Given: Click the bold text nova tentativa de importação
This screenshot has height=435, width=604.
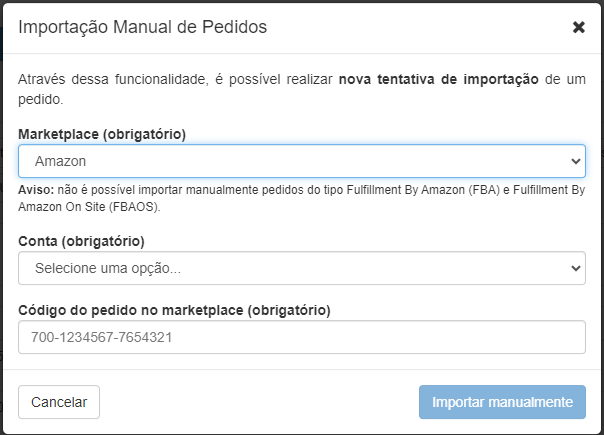Looking at the screenshot, I should (439, 79).
